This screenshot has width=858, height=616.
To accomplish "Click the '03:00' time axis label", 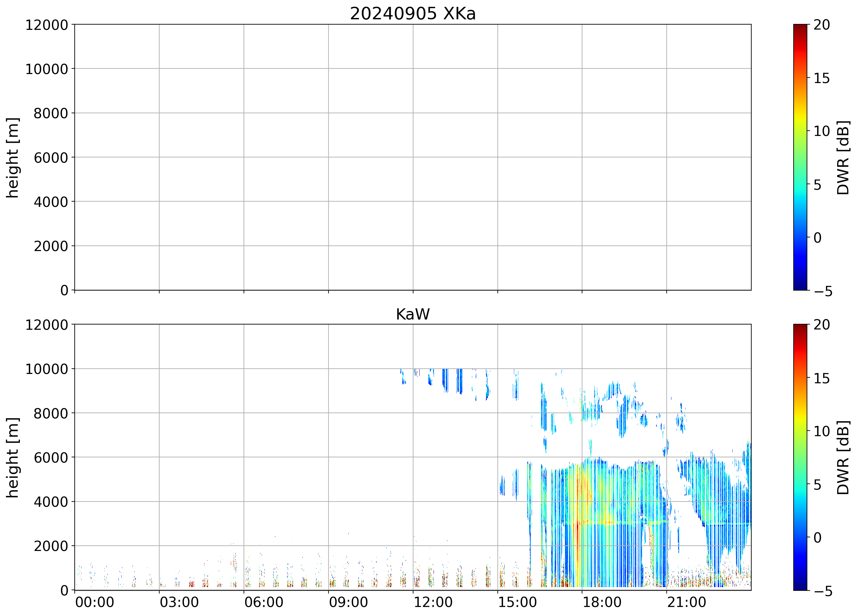I will click(x=179, y=602).
